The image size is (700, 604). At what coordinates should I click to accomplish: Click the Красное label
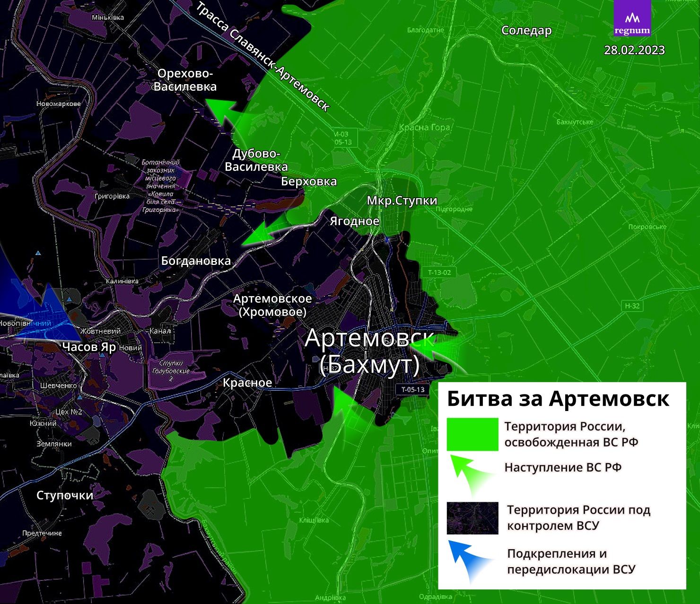pyautogui.click(x=247, y=383)
